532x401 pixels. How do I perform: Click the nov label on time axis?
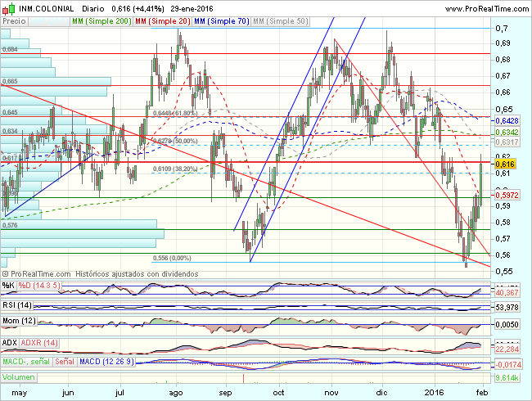(x=331, y=393)
